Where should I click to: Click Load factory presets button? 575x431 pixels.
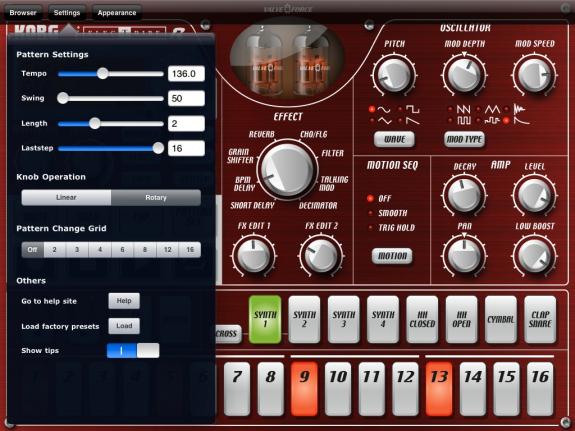pos(124,326)
